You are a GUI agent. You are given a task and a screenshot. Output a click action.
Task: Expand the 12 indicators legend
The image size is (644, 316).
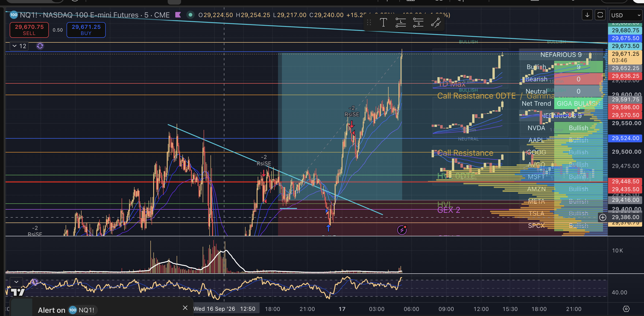pyautogui.click(x=19, y=46)
